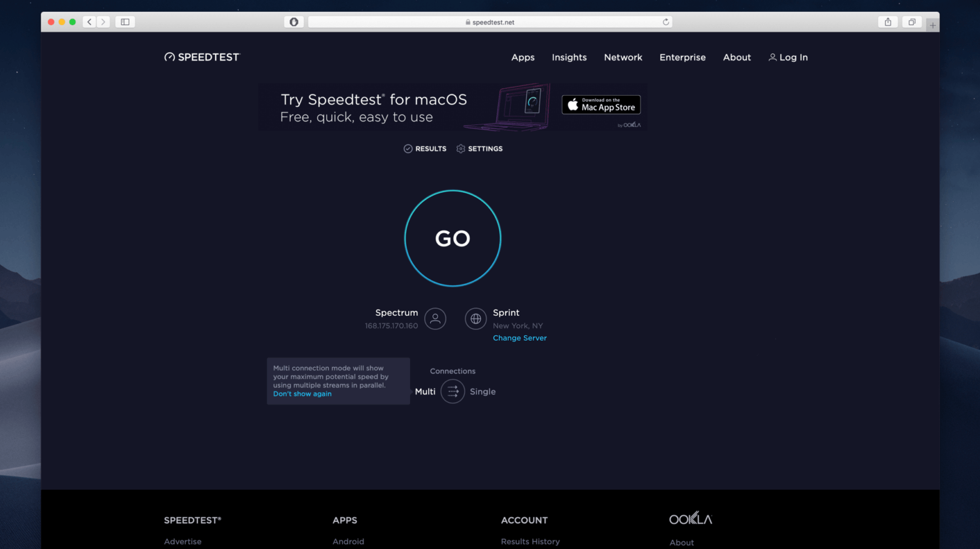Open the Network menu item
Viewport: 980px width, 549px height.
(x=622, y=58)
